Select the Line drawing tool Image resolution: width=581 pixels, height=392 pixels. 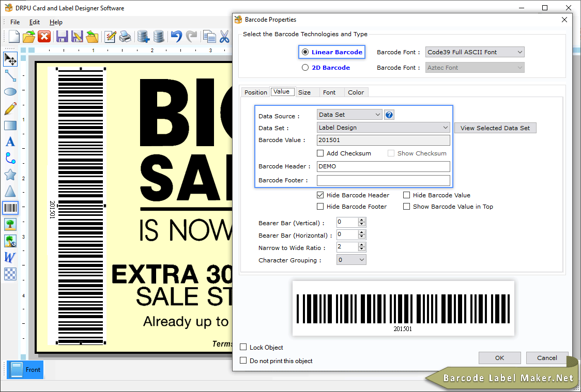pos(10,75)
